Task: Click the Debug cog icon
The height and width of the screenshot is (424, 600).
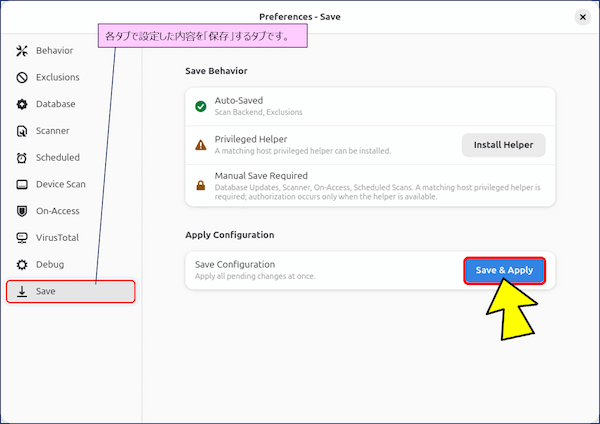Action: (22, 264)
